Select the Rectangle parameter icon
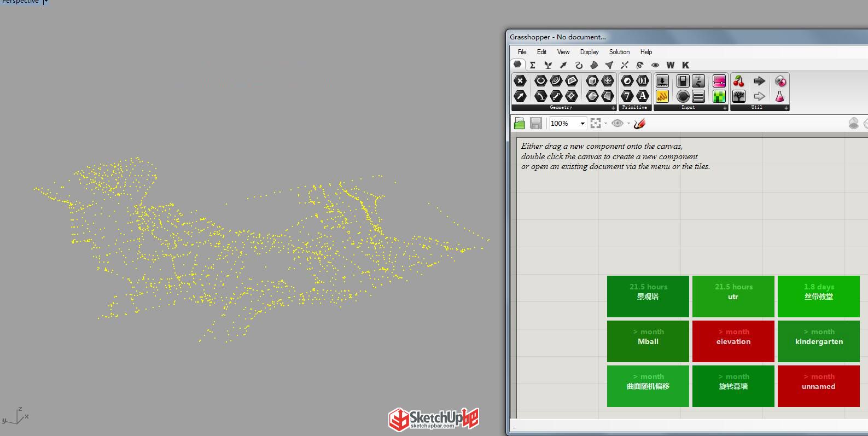Viewport: 868px width, 436px height. tap(572, 96)
